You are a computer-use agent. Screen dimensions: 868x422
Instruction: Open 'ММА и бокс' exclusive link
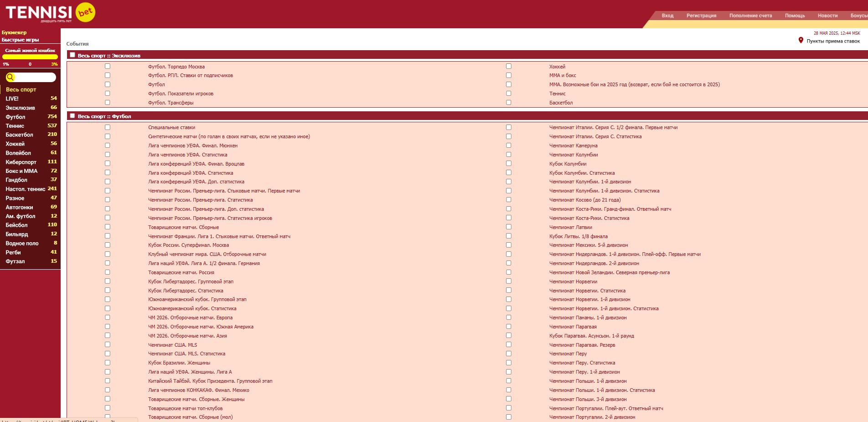(x=563, y=75)
